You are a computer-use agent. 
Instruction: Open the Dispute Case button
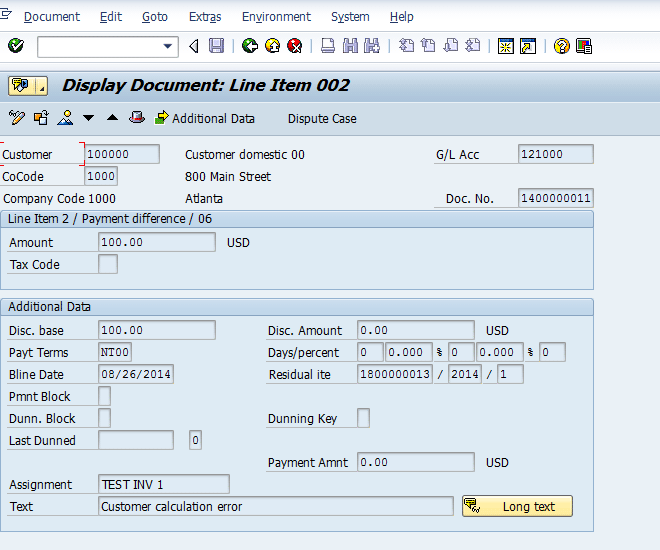tap(322, 118)
